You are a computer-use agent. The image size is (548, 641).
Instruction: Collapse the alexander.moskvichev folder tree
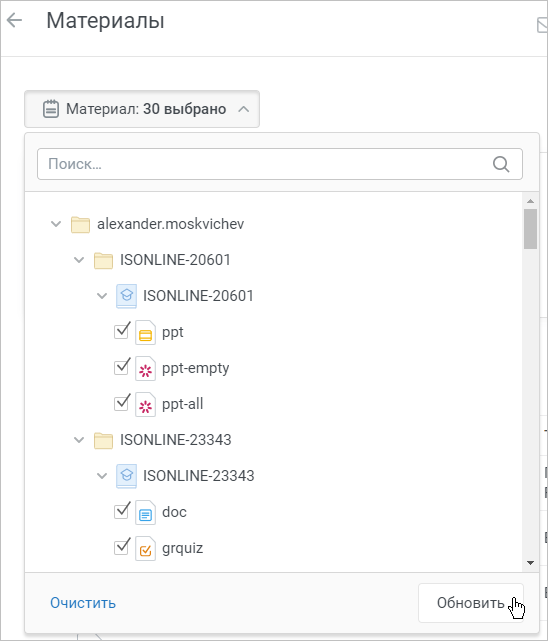pos(56,224)
